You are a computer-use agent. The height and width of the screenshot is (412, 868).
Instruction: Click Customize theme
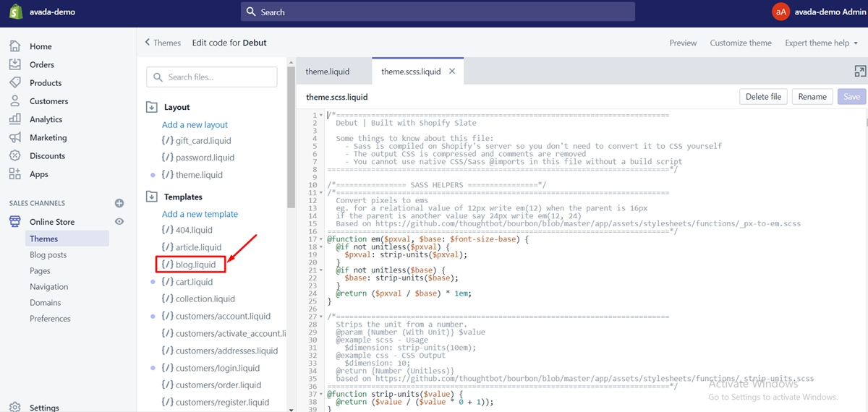tap(741, 43)
